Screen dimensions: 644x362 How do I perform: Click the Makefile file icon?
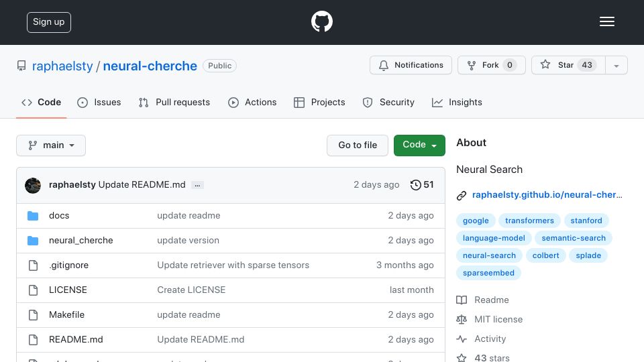tap(34, 315)
